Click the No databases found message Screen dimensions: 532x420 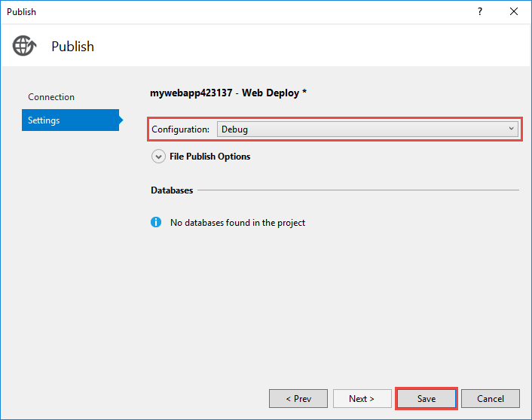[x=237, y=223]
